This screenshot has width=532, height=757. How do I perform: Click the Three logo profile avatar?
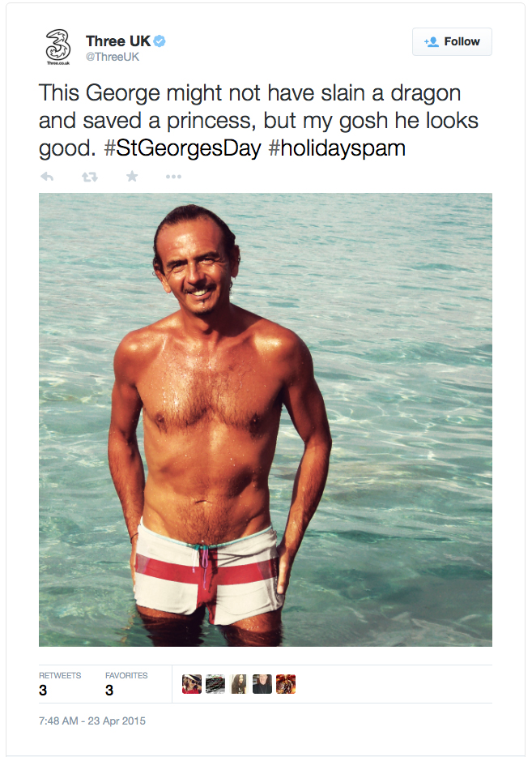[x=57, y=47]
